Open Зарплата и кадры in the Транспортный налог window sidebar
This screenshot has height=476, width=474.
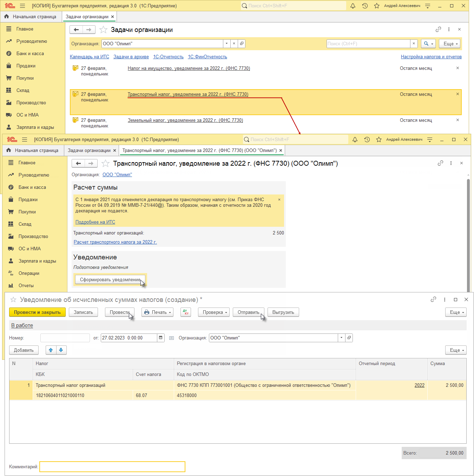pos(37,261)
